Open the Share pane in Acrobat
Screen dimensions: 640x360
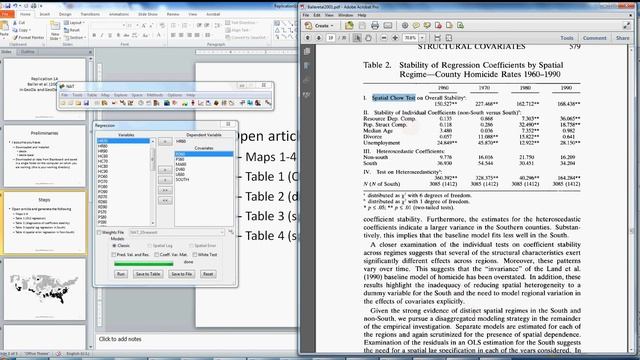622,38
